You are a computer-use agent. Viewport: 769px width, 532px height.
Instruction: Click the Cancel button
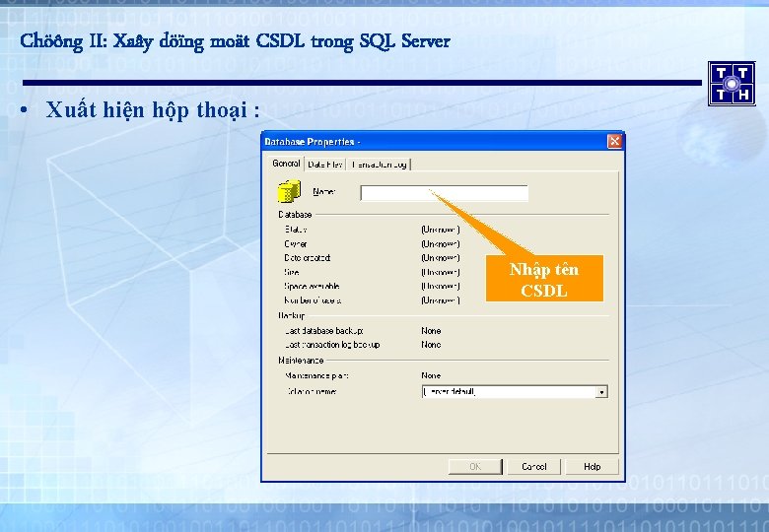tap(534, 467)
